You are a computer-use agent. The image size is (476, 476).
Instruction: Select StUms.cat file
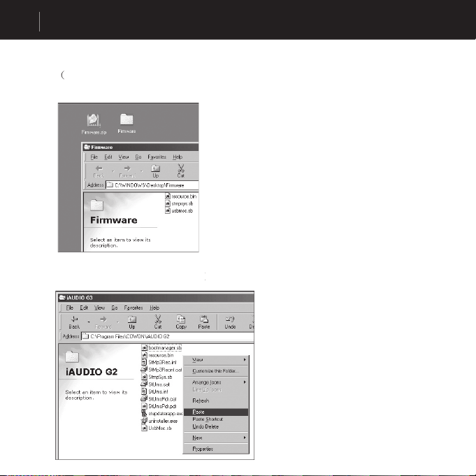[x=155, y=384]
